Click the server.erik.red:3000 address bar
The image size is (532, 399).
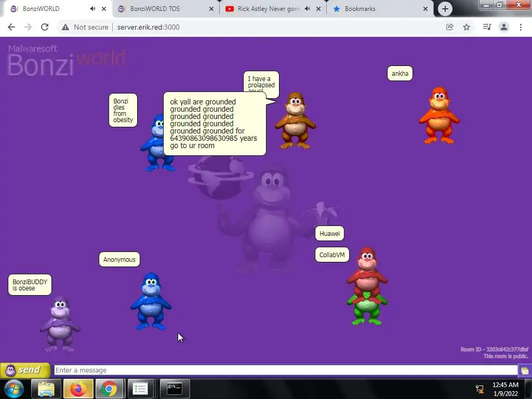pyautogui.click(x=148, y=27)
